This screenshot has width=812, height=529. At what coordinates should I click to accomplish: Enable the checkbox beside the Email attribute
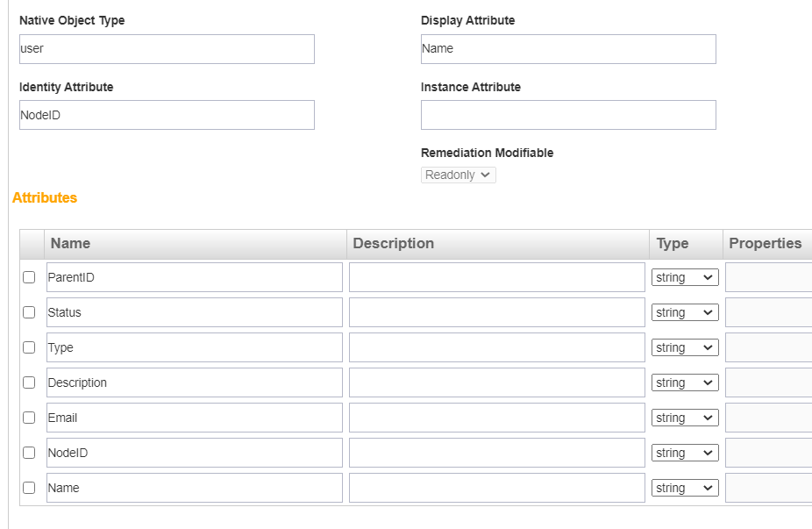[x=29, y=418]
